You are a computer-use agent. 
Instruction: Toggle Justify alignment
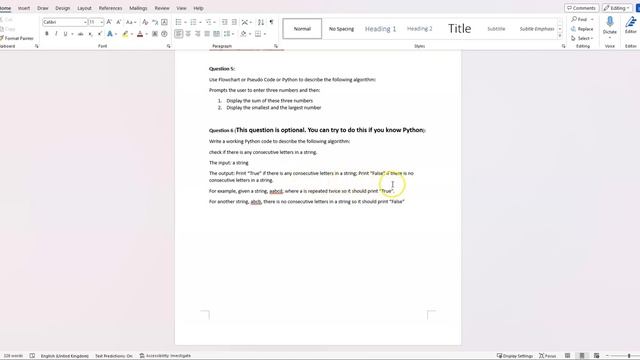point(207,34)
